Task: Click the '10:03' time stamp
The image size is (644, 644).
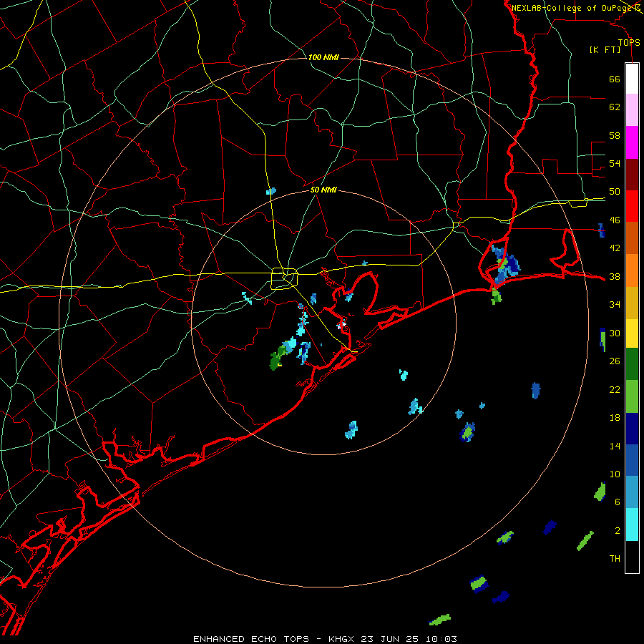Action: (441, 639)
